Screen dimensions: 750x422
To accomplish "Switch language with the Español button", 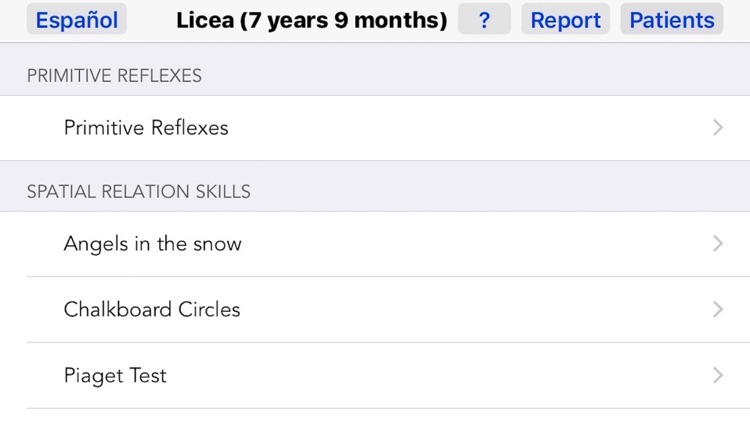I will tap(77, 20).
